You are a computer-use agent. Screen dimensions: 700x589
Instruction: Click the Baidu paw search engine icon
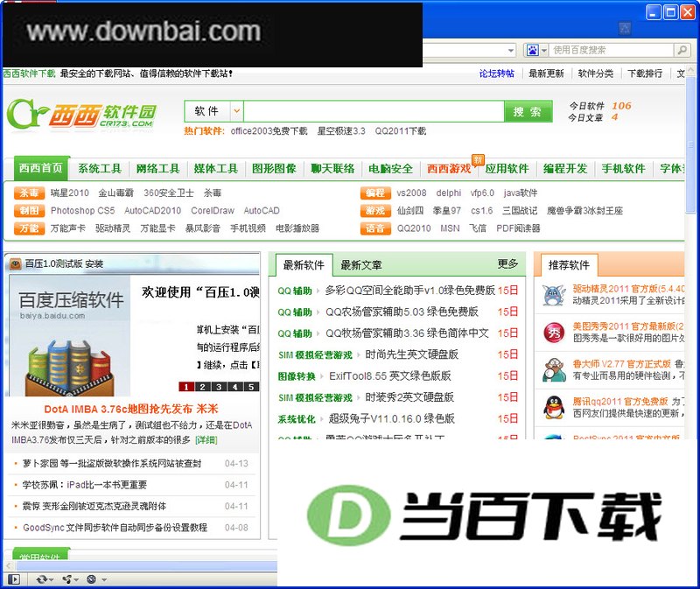coord(532,50)
